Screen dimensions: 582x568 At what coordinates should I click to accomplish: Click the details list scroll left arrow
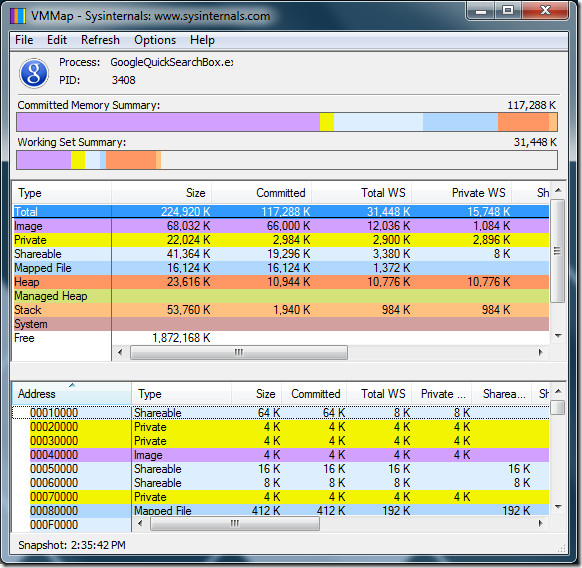point(140,524)
